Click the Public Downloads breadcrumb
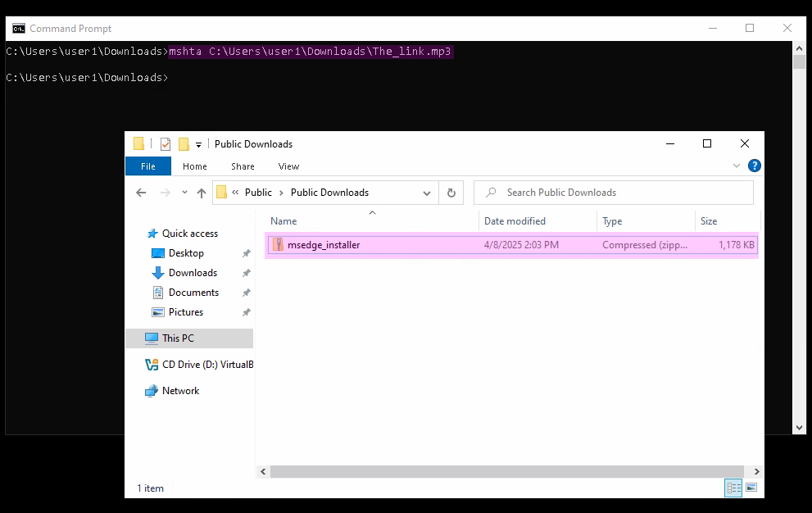This screenshot has width=812, height=513. pyautogui.click(x=330, y=193)
